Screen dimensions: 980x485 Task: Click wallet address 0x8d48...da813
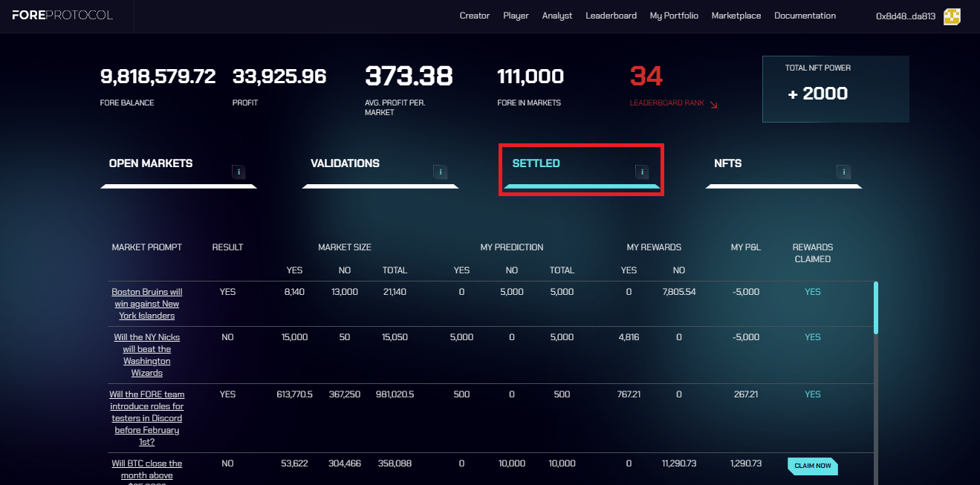pos(906,16)
